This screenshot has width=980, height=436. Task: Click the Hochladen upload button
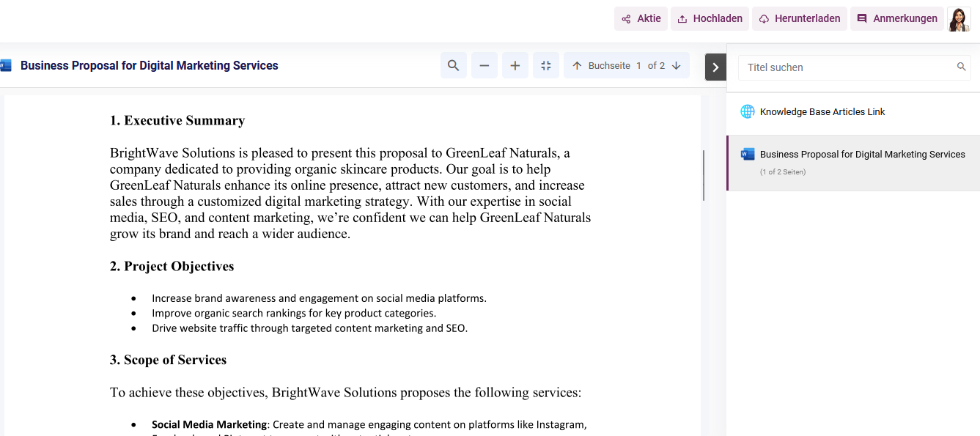click(x=710, y=19)
